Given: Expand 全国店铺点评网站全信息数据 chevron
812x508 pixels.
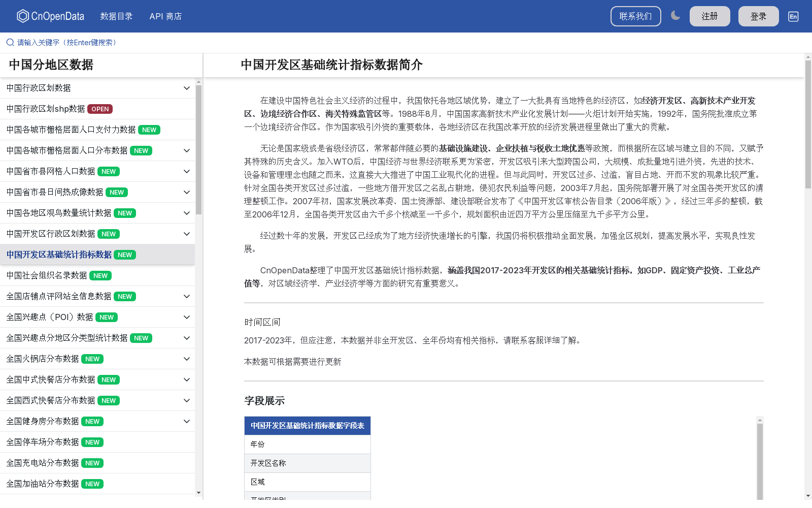Looking at the screenshot, I should pyautogui.click(x=187, y=297).
